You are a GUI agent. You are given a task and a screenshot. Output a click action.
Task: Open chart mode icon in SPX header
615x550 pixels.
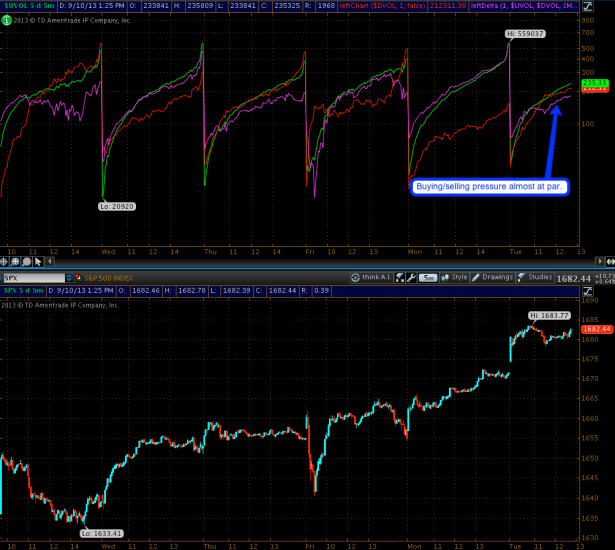click(588, 291)
